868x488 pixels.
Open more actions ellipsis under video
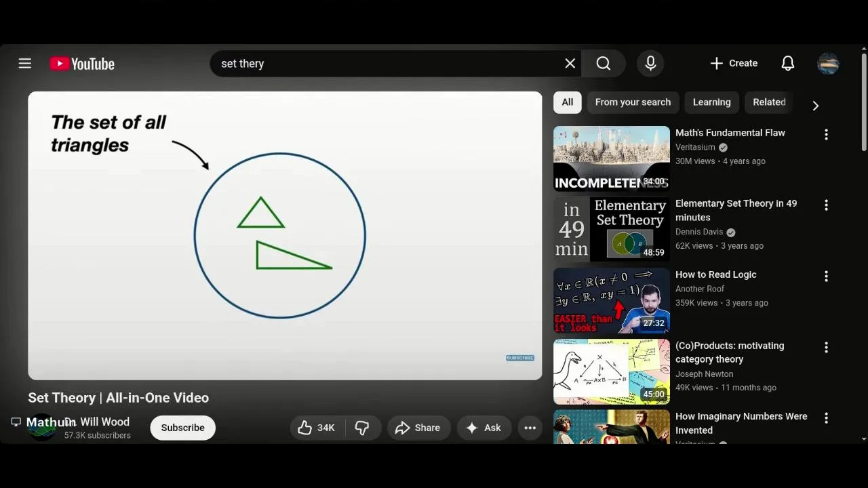(530, 428)
